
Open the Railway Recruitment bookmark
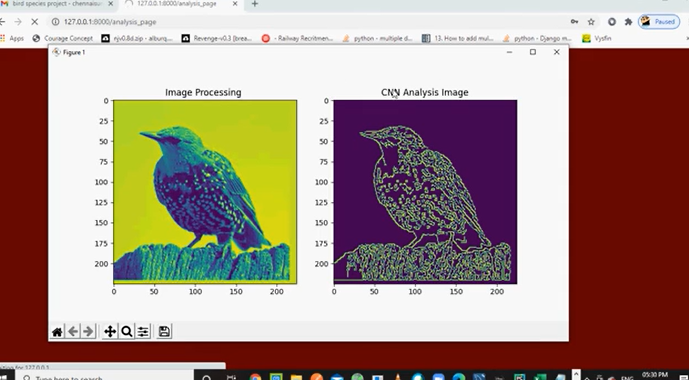(x=297, y=38)
